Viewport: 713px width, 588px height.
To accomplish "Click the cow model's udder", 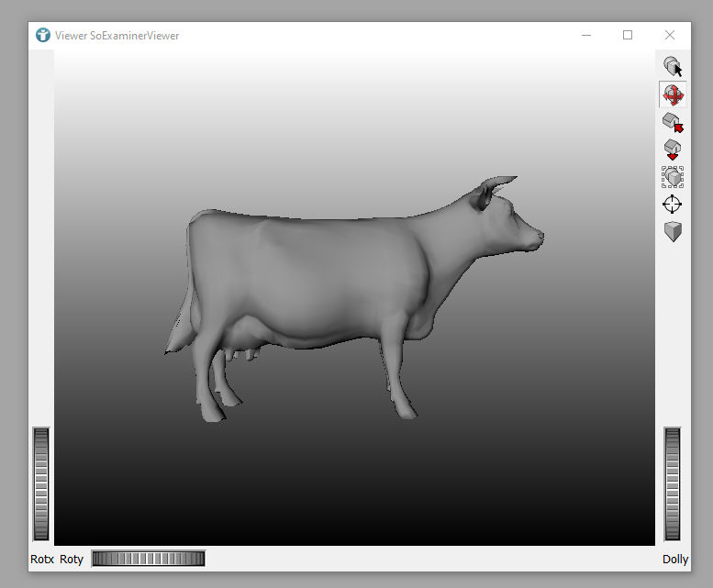I will coord(243,346).
